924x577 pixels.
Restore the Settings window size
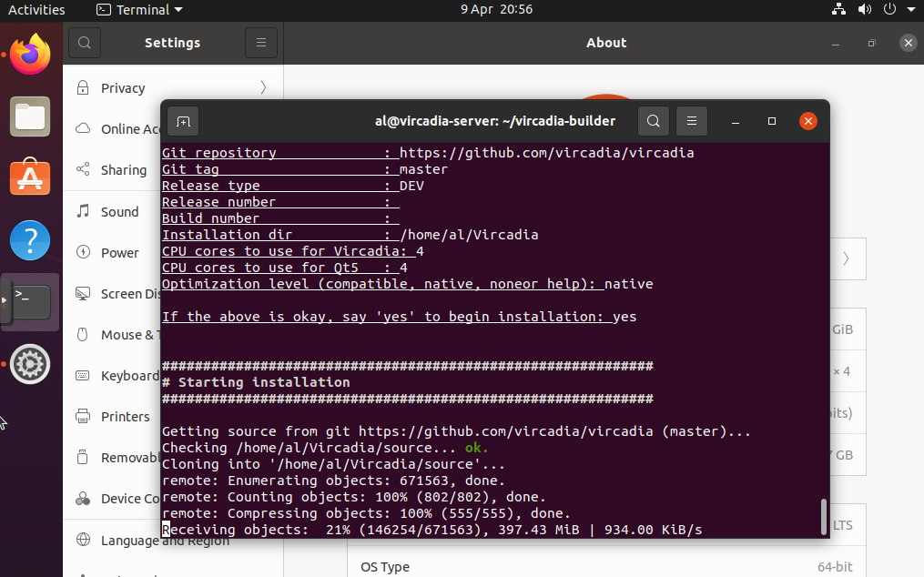point(871,43)
